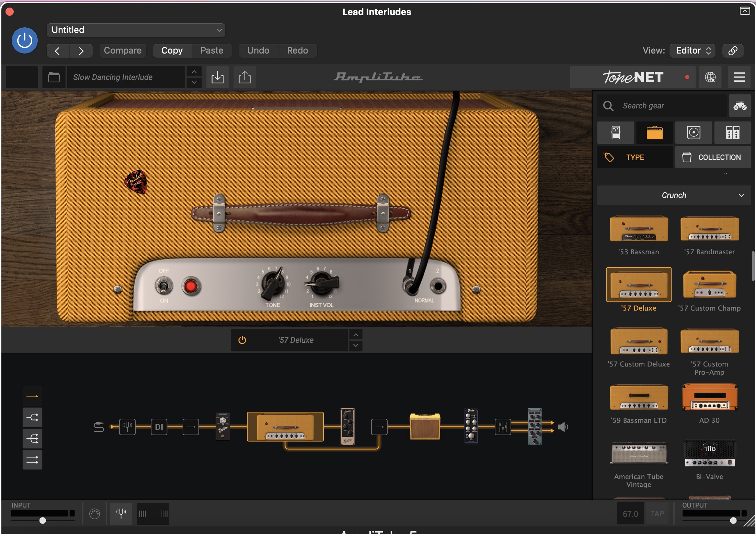756x534 pixels.
Task: Click the amp INST VOL knob
Action: click(x=322, y=283)
